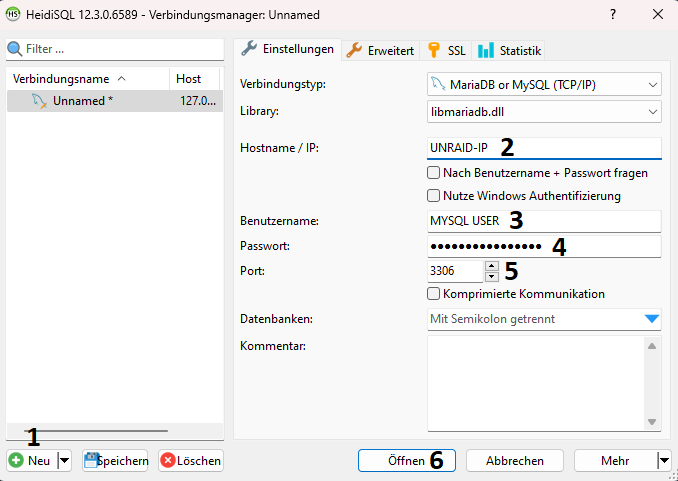
Task: Open the dropdown arrow beside Neu
Action: point(64,460)
